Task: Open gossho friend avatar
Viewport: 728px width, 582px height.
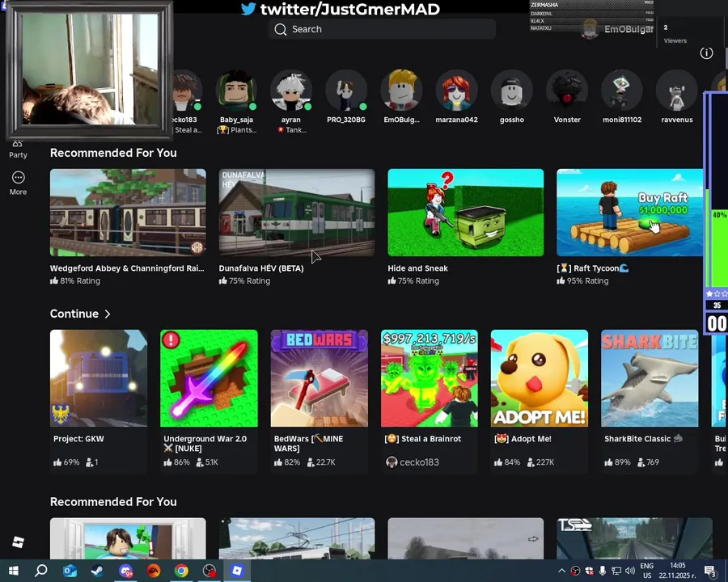Action: (512, 91)
